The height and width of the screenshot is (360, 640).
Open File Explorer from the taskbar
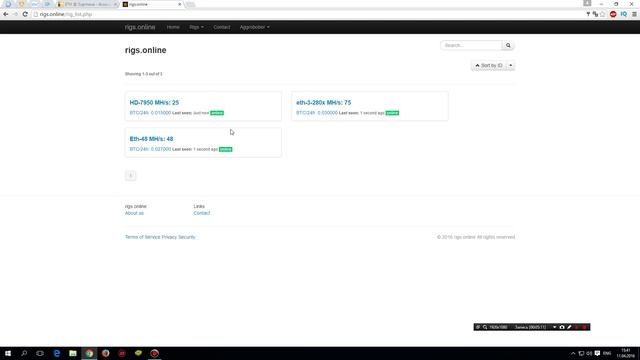73,353
